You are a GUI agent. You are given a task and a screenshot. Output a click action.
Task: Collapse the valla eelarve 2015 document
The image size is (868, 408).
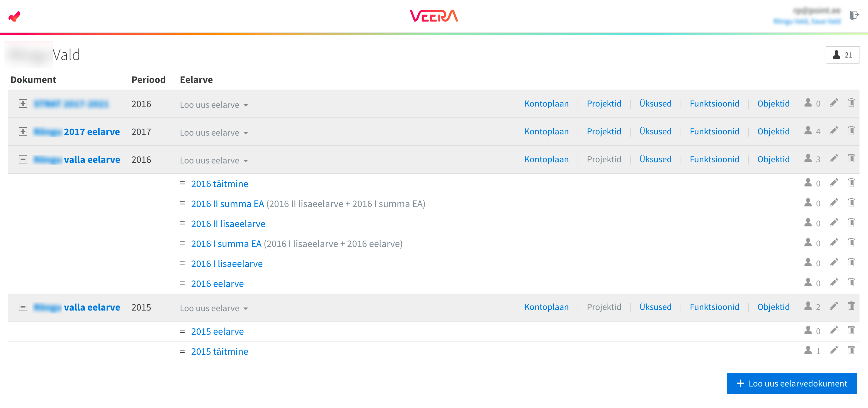[x=23, y=307]
